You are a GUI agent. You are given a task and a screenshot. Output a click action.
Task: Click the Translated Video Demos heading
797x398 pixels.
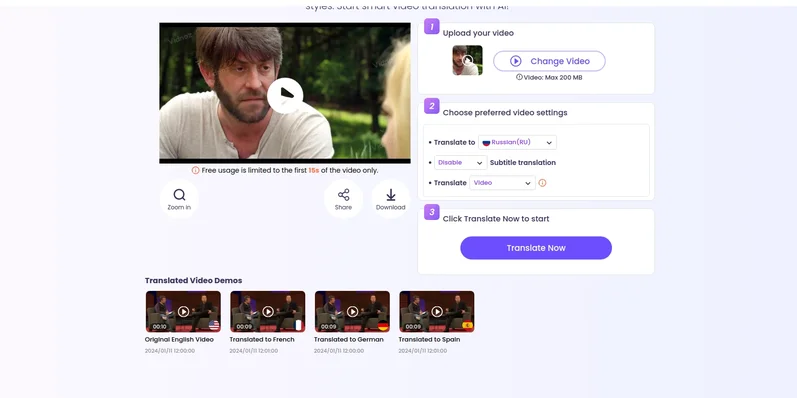point(193,281)
